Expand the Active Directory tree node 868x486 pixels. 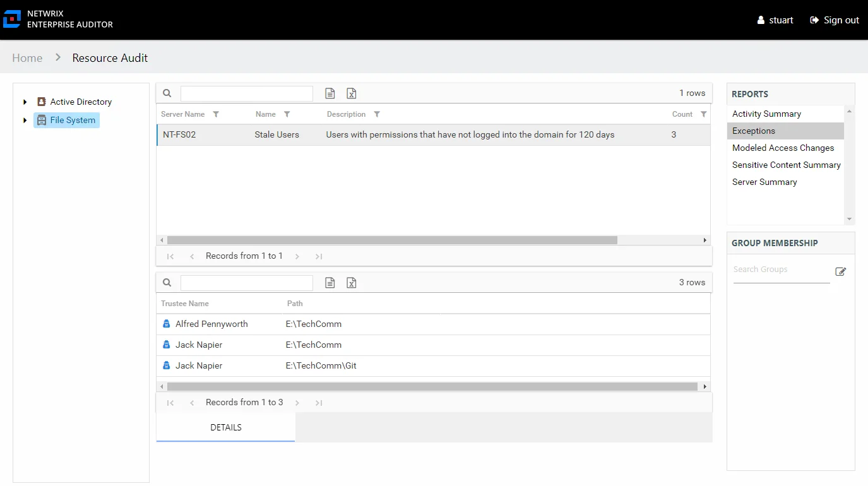25,102
